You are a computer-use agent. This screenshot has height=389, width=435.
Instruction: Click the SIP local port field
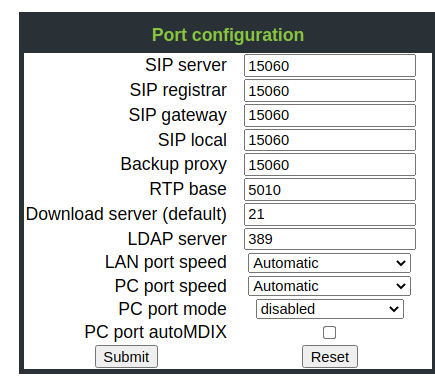pos(330,140)
